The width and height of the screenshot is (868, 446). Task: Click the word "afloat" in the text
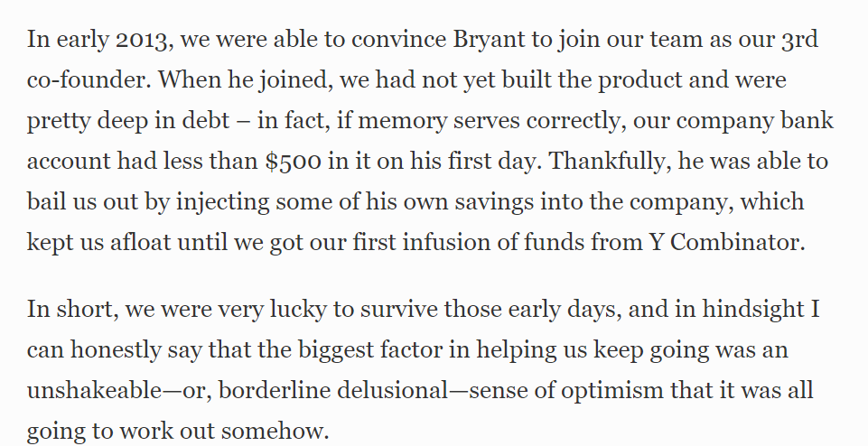click(140, 242)
